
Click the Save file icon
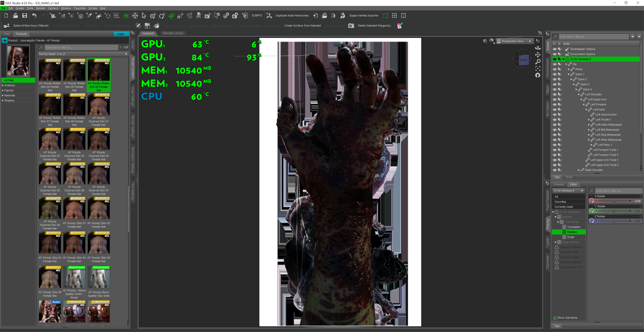pos(24,15)
